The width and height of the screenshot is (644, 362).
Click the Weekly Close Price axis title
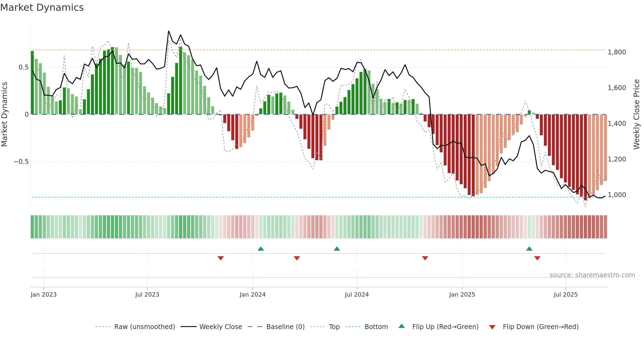click(636, 114)
